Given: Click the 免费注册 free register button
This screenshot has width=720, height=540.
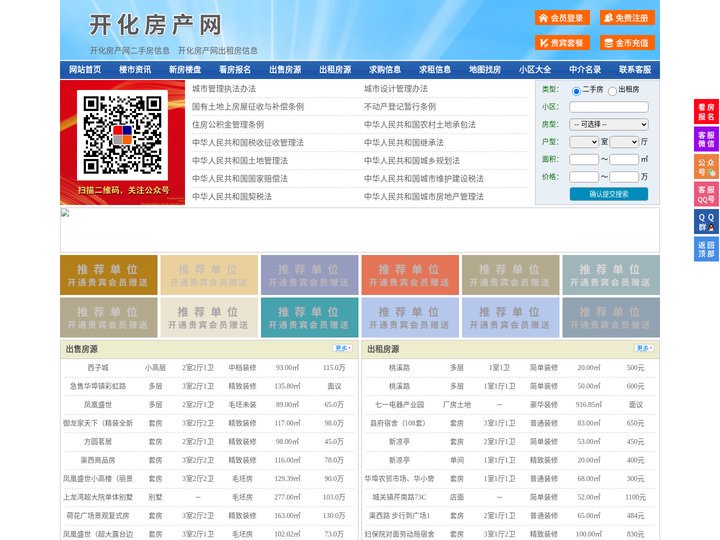Looking at the screenshot, I should (627, 18).
